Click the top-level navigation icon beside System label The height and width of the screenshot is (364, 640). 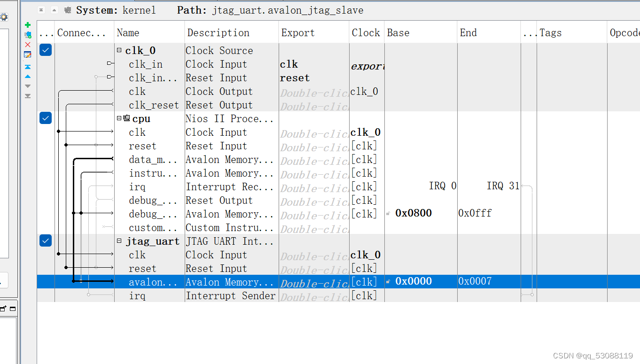pyautogui.click(x=41, y=10)
